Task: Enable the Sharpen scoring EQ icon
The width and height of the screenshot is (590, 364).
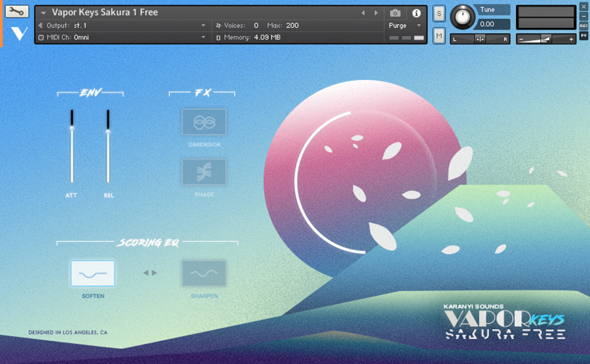Action: [204, 273]
